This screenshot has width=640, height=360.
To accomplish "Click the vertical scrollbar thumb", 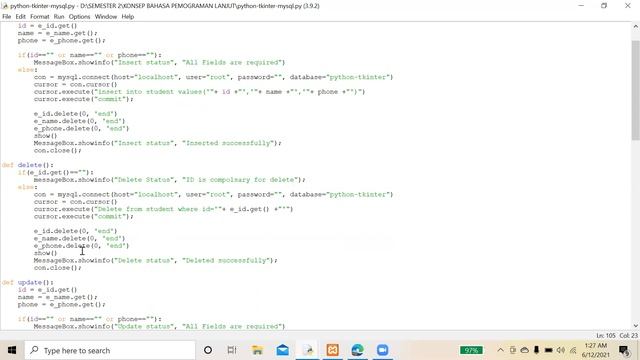I will point(636,90).
